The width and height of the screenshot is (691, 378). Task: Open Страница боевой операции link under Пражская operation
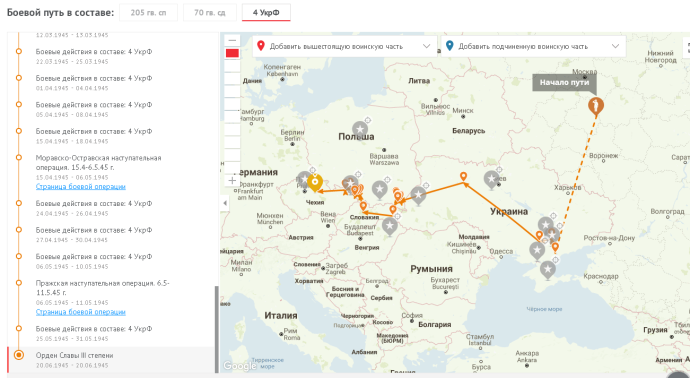tap(81, 312)
